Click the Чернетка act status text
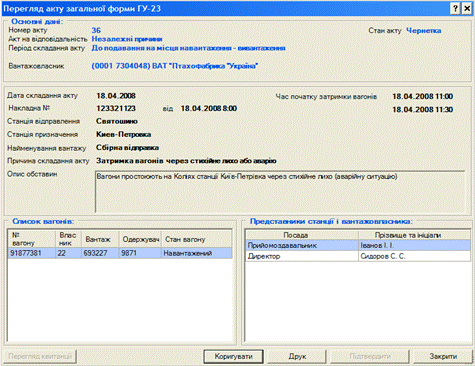Screen dimensions: 475x366 [423, 31]
